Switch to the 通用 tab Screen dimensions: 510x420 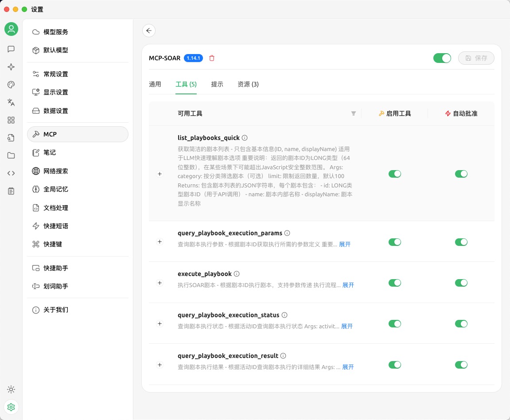(x=155, y=84)
